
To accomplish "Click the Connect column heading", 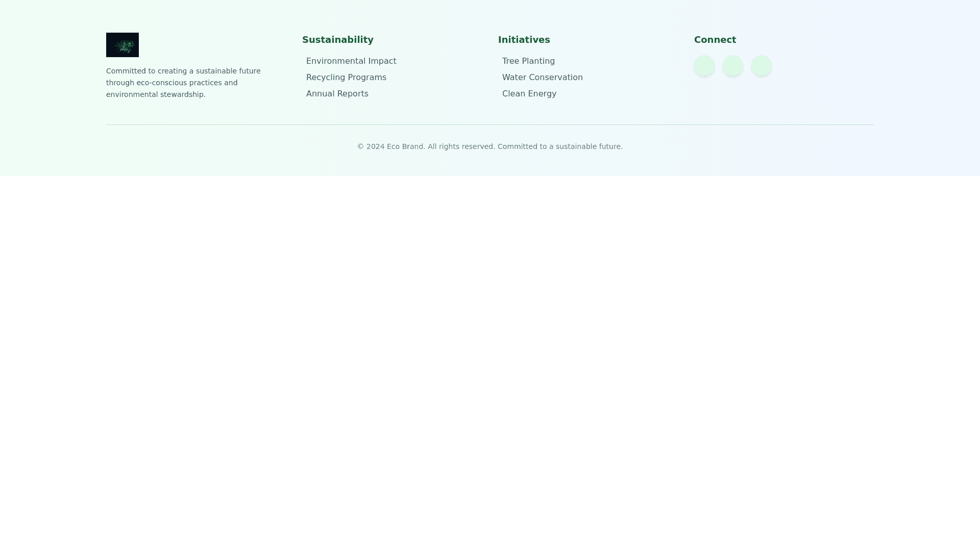I will 715,40.
